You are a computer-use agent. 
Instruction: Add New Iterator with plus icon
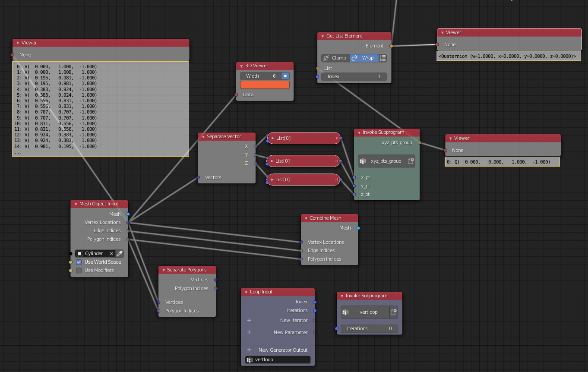(x=249, y=320)
